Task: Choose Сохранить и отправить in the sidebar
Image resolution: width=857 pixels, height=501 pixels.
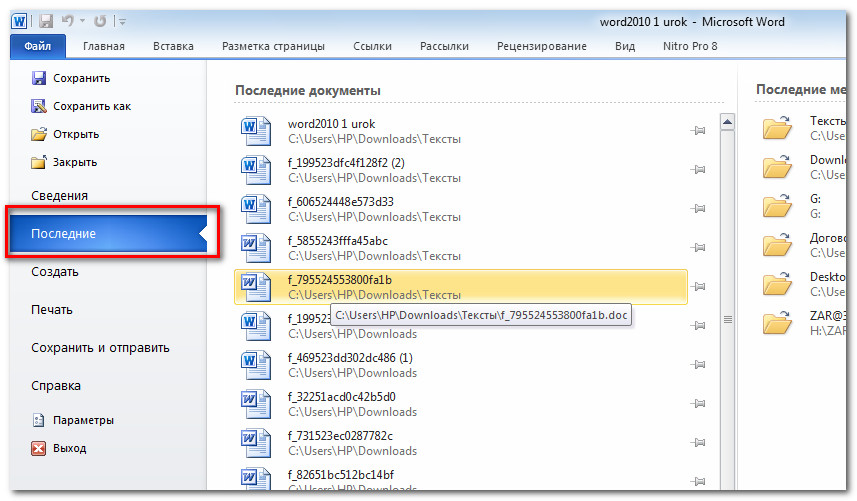Action: (100, 348)
